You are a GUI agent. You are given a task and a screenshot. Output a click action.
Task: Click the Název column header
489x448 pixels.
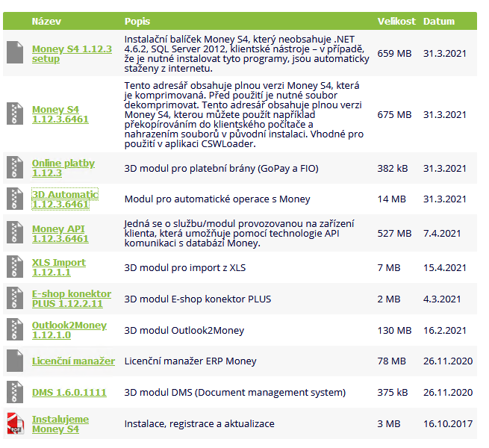click(46, 21)
